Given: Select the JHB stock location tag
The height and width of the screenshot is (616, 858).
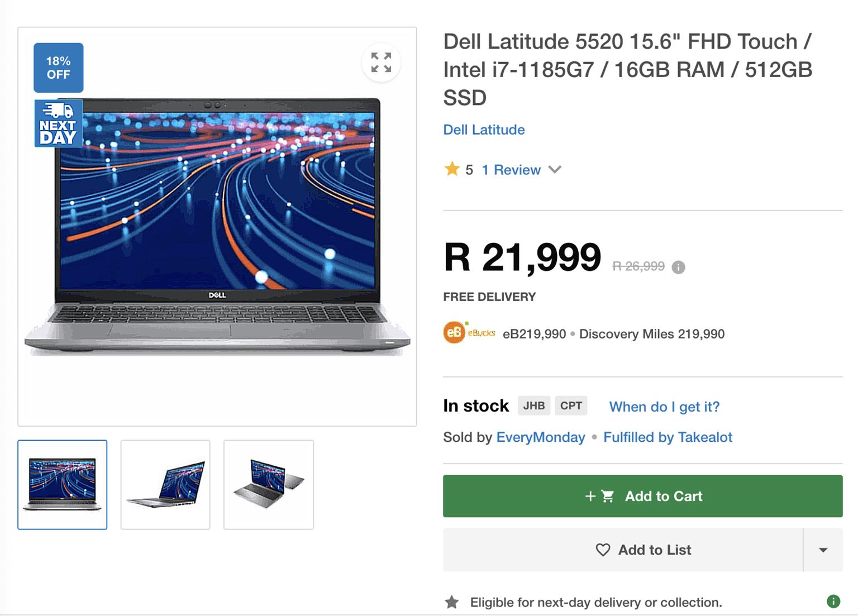Looking at the screenshot, I should 534,405.
